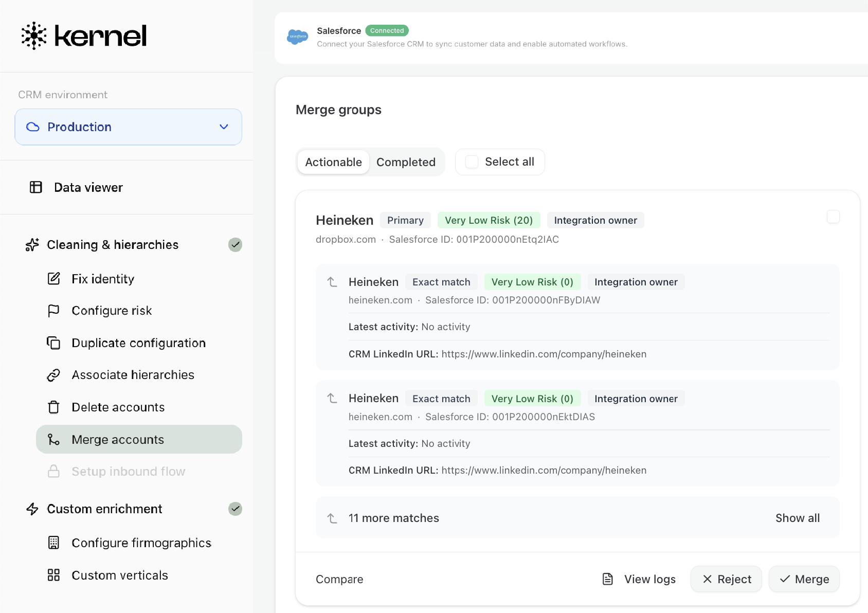Viewport: 868px width, 613px height.
Task: Click the View logs document icon
Action: [608, 579]
